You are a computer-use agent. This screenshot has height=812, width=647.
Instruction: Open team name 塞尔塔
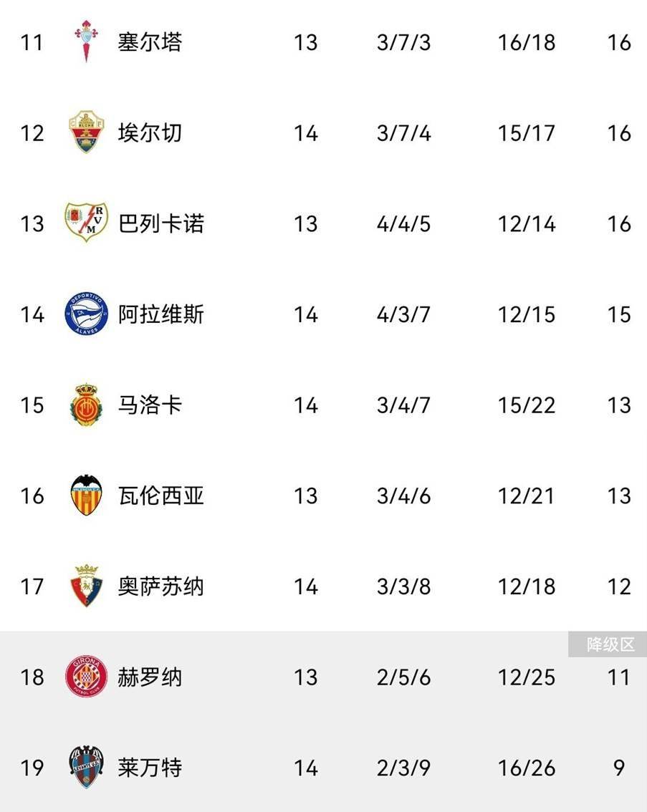coord(150,42)
